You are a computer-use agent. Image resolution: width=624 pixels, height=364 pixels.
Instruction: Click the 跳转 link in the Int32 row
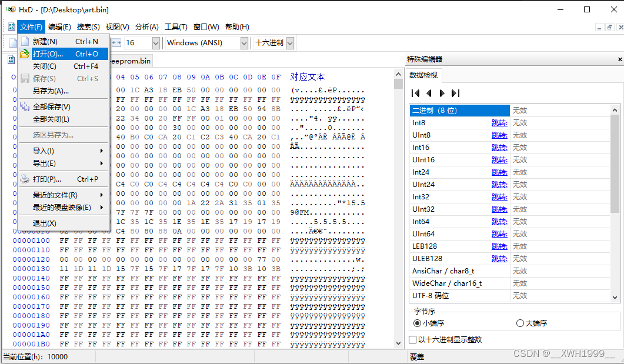point(499,197)
